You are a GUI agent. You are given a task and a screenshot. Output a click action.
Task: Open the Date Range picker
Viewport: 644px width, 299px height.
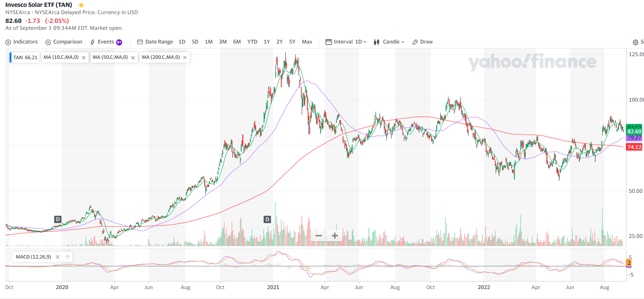[155, 42]
